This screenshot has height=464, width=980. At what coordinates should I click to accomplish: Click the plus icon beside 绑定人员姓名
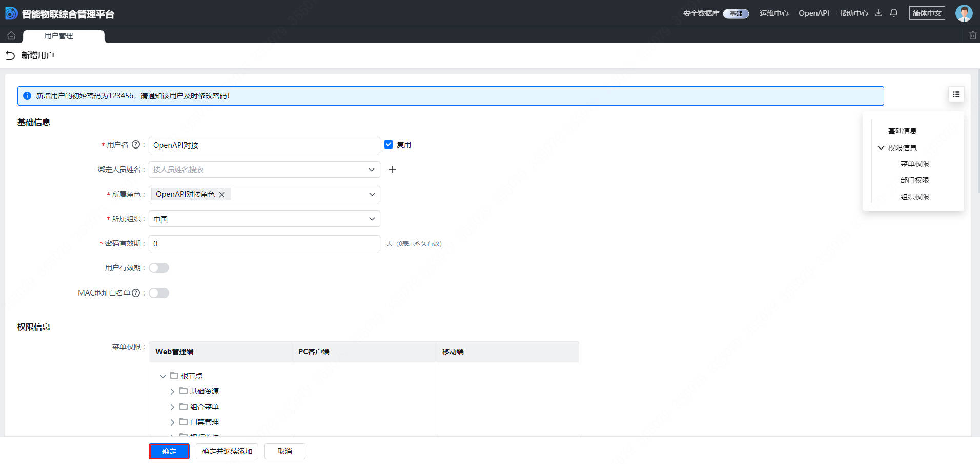pyautogui.click(x=393, y=170)
